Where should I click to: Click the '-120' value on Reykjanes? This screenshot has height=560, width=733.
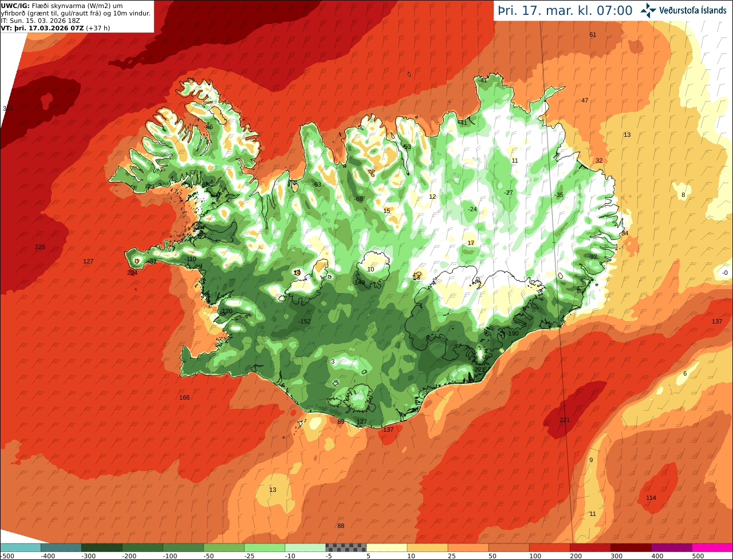pos(226,311)
